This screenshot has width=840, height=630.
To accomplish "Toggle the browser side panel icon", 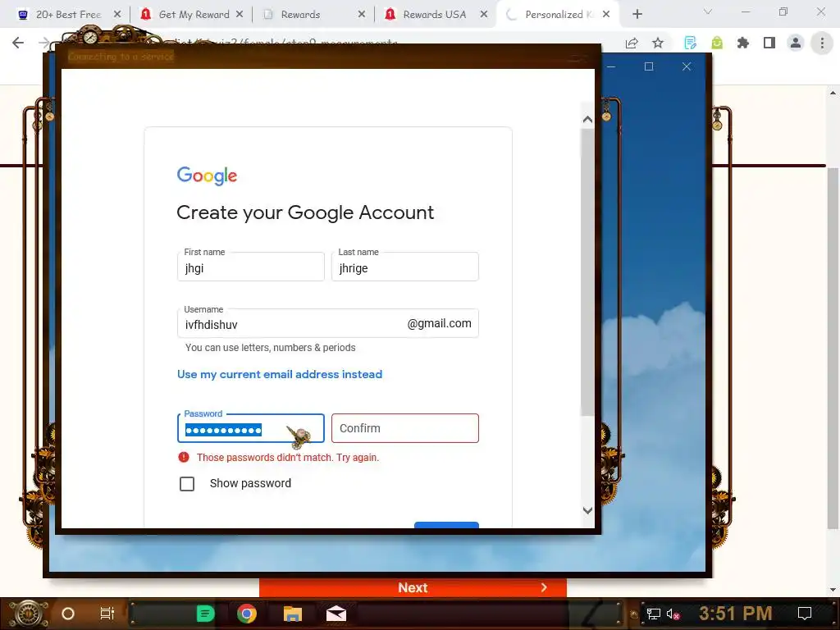I will pos(769,43).
